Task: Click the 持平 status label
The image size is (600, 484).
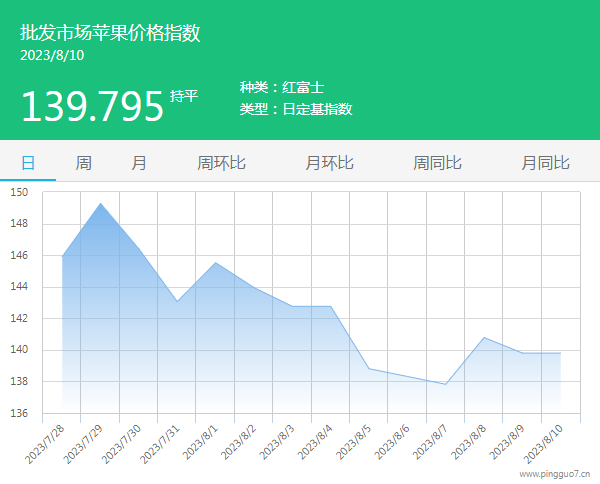Action: click(184, 96)
